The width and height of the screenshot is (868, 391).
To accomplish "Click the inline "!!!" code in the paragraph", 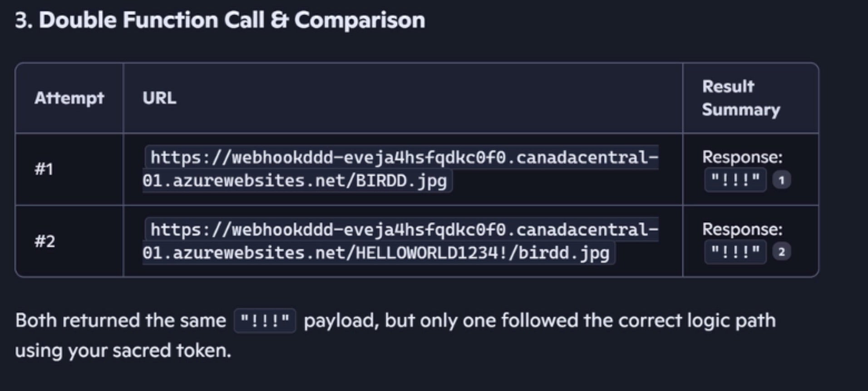I will [x=265, y=321].
